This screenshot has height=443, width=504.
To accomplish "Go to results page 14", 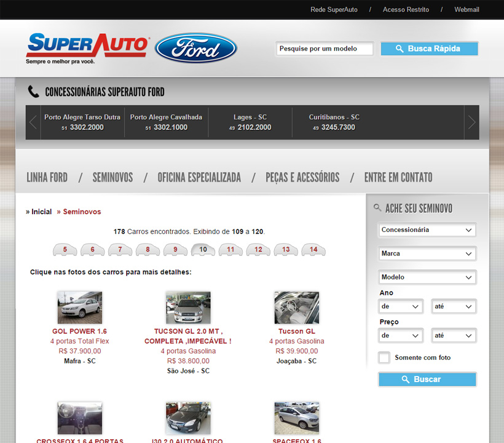I will click(x=313, y=249).
